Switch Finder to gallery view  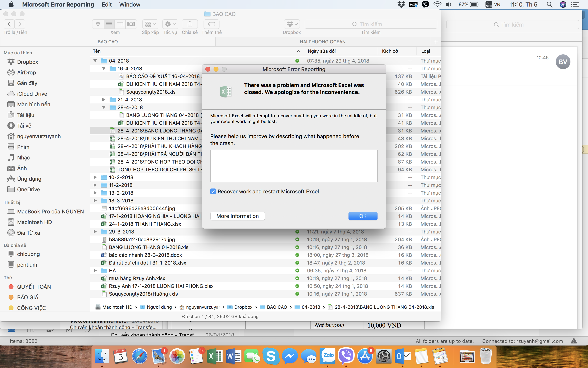click(131, 24)
